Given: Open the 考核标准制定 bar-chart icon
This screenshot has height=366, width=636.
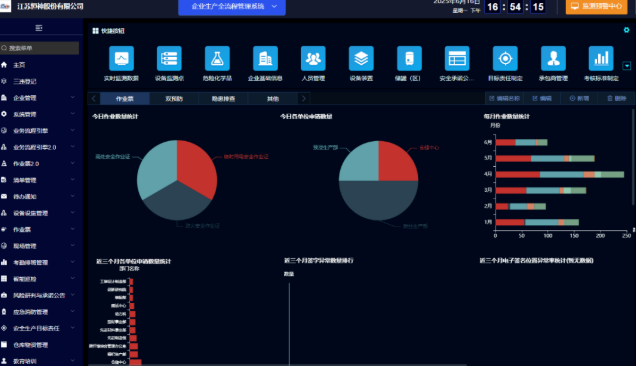Looking at the screenshot, I should (601, 58).
